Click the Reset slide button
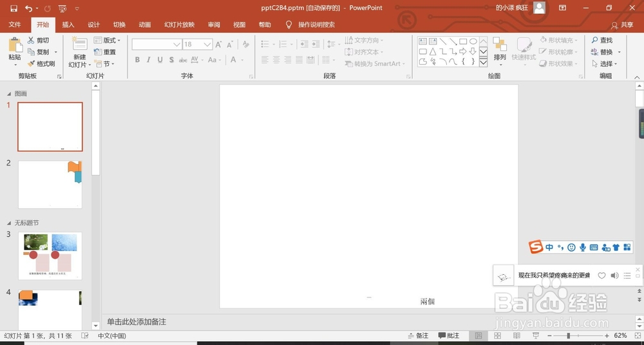The height and width of the screenshot is (345, 644). tap(105, 51)
